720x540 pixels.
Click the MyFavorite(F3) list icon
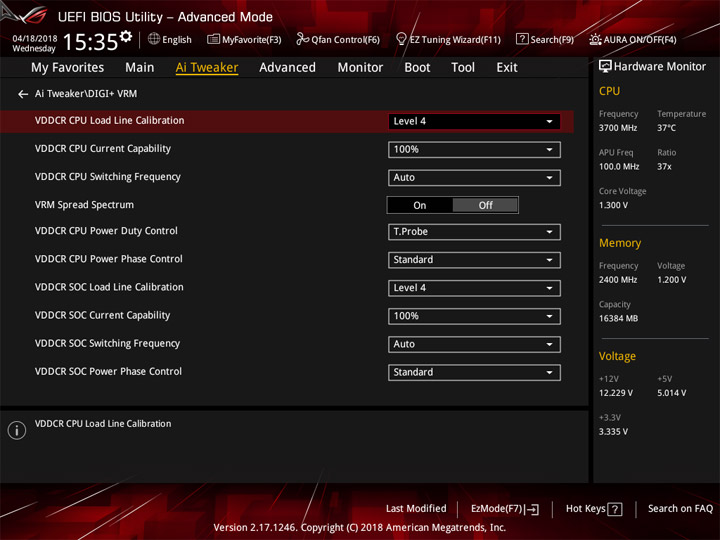click(x=213, y=39)
